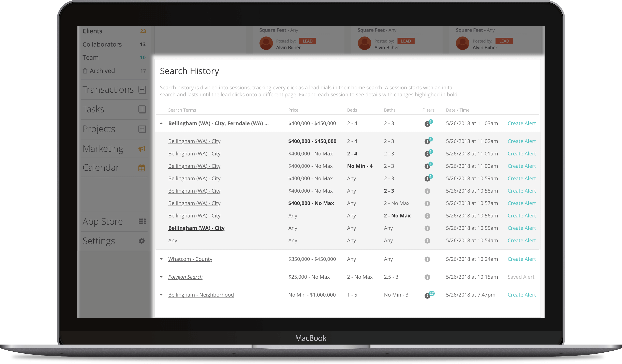Open filter info icon for Whatcom County row
This screenshot has width=622, height=364.
(427, 259)
